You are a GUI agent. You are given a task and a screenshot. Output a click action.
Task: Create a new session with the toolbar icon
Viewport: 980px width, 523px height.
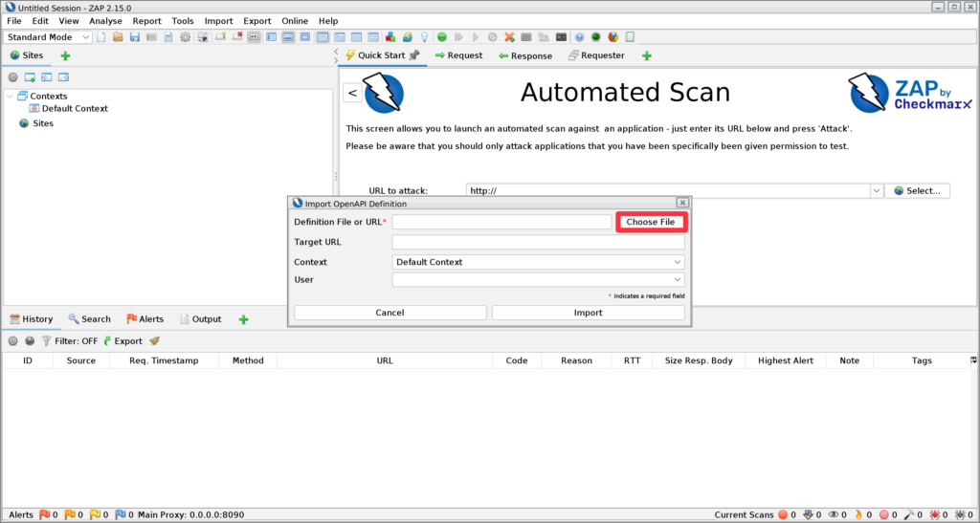point(101,37)
